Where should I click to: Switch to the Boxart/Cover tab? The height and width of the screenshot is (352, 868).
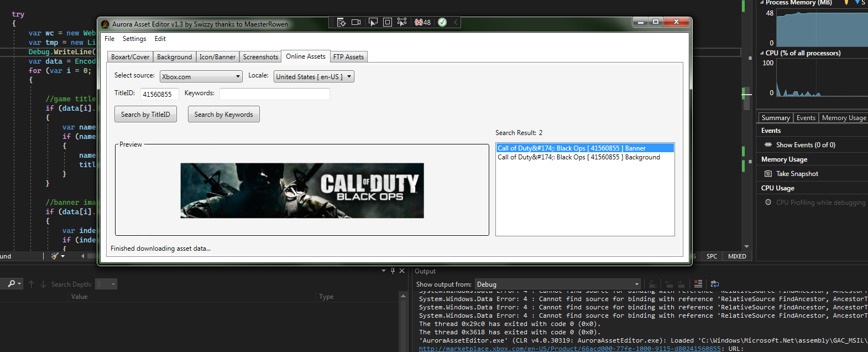click(130, 57)
